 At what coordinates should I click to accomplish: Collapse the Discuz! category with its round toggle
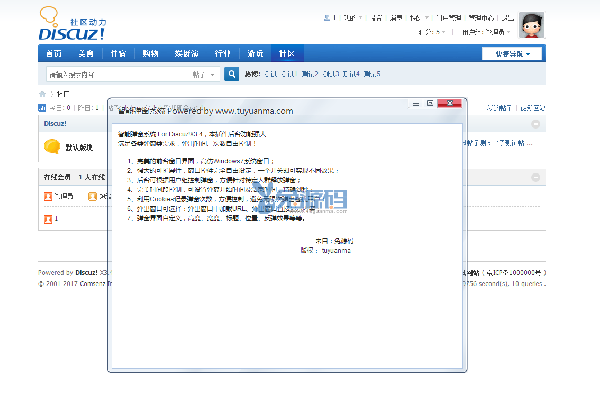[536, 124]
